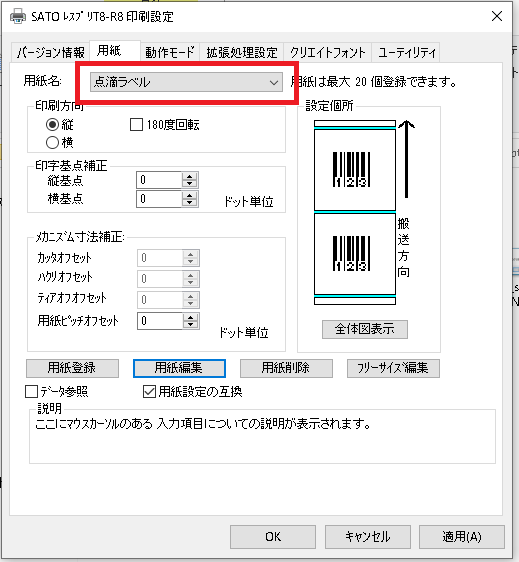Select 縦 print direction radio button
Screen dimensions: 519x562
click(x=52, y=125)
